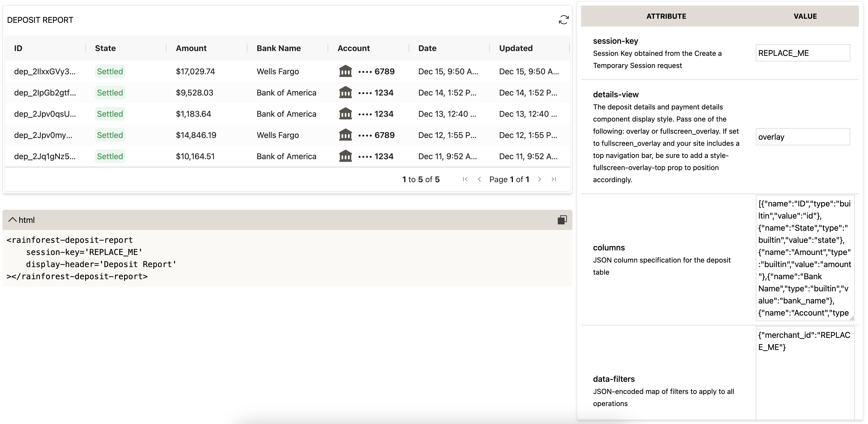868x424 pixels.
Task: Select the session-key REPLACE_ME input field
Action: coord(803,53)
